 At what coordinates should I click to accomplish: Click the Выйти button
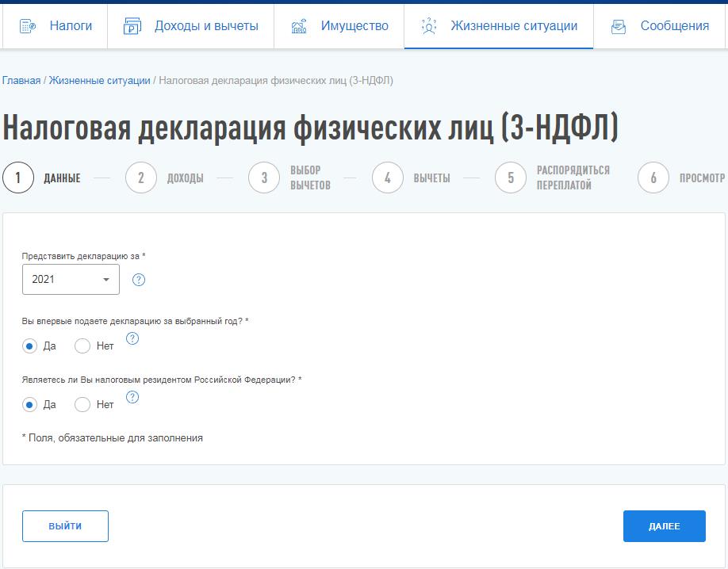(x=65, y=526)
